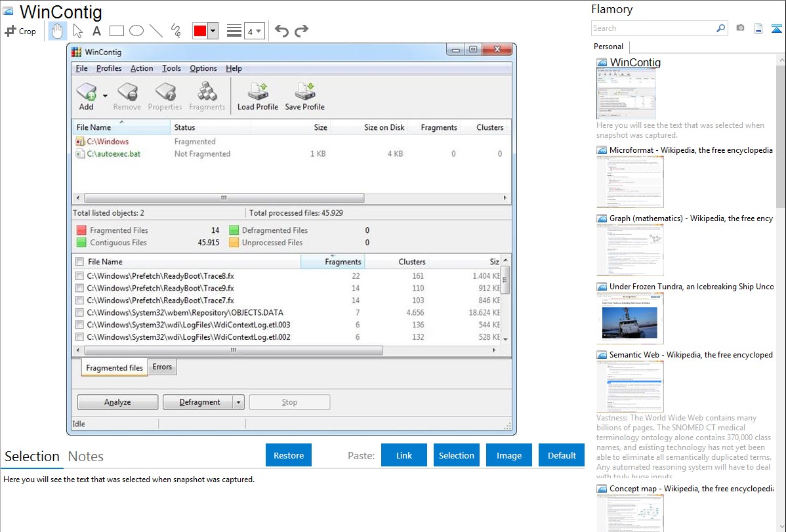Image resolution: width=786 pixels, height=532 pixels.
Task: Focus the Flamory Search field
Action: (653, 28)
